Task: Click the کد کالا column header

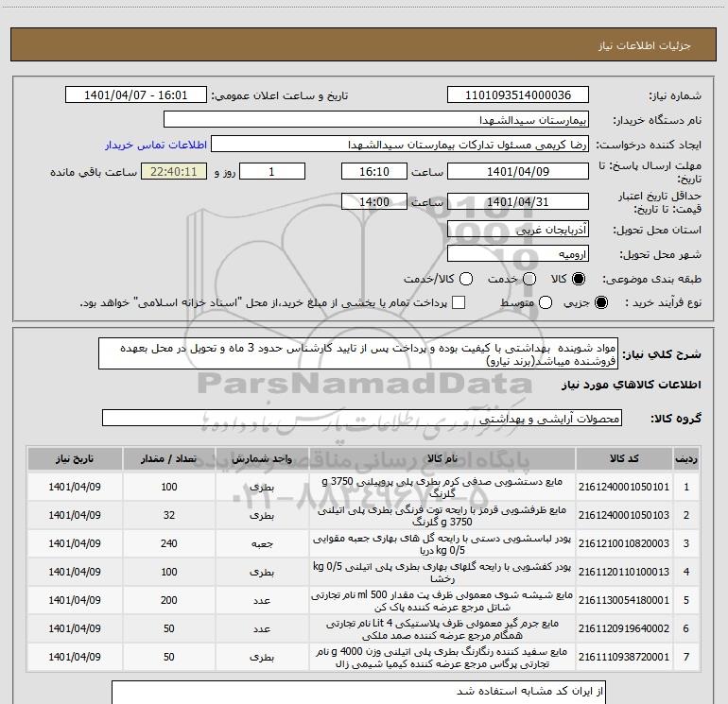Action: 624,459
